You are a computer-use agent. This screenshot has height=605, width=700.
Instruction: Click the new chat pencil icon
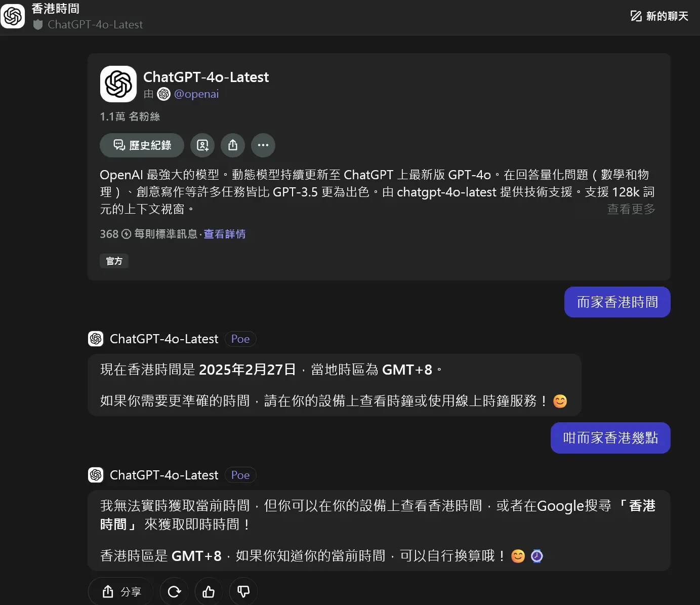tap(636, 16)
